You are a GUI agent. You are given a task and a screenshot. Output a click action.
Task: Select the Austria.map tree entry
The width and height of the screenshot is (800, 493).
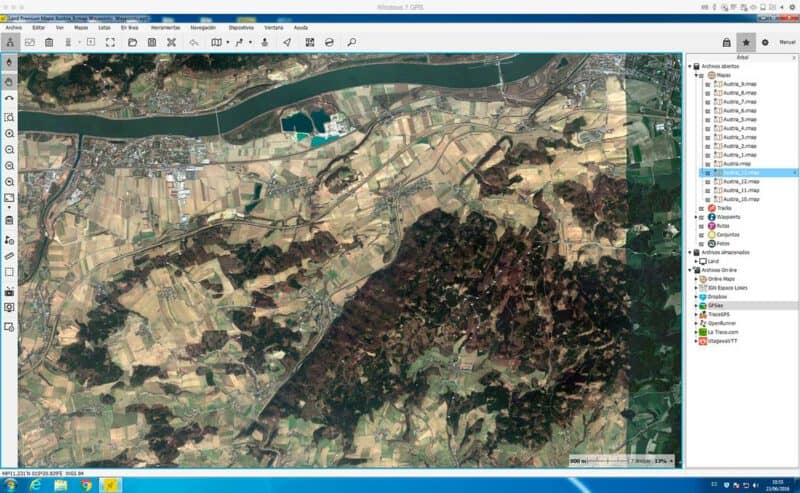[x=737, y=164]
